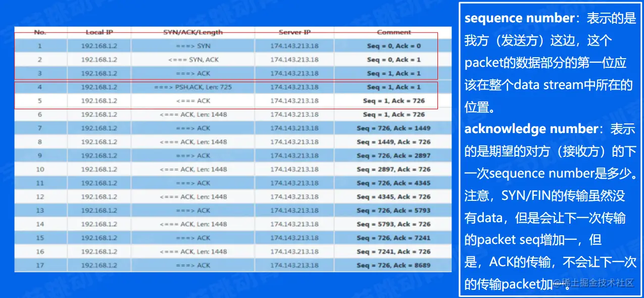
Task: Click the "Comment" column header
Action: click(x=394, y=32)
